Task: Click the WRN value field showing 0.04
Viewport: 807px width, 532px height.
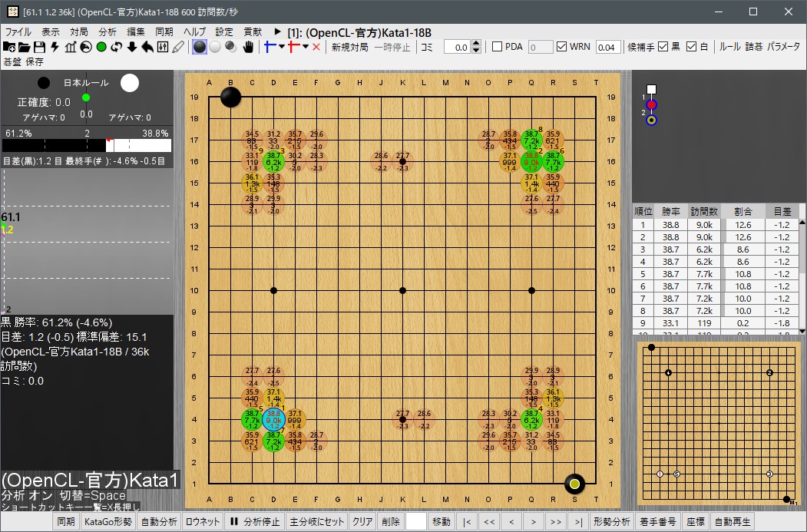Action: 608,48
